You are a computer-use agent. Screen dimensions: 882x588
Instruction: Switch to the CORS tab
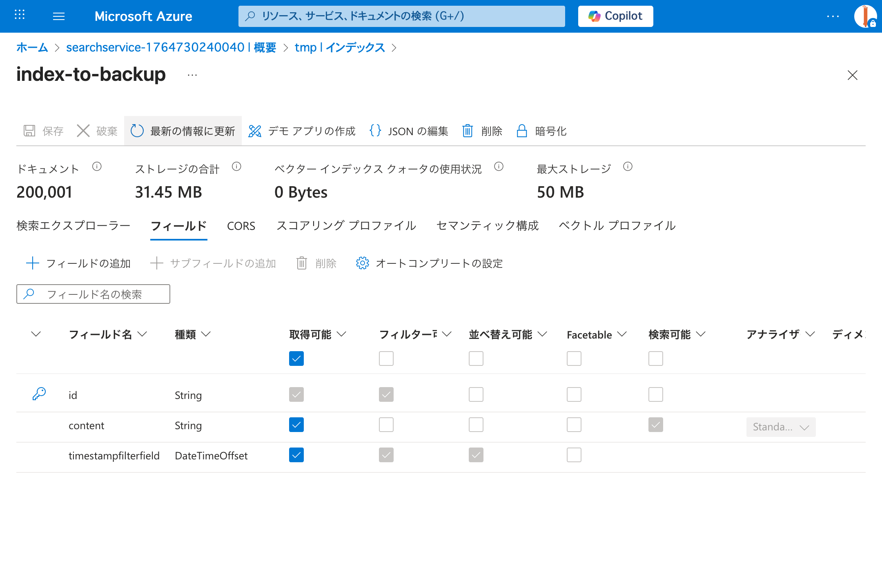pyautogui.click(x=241, y=225)
